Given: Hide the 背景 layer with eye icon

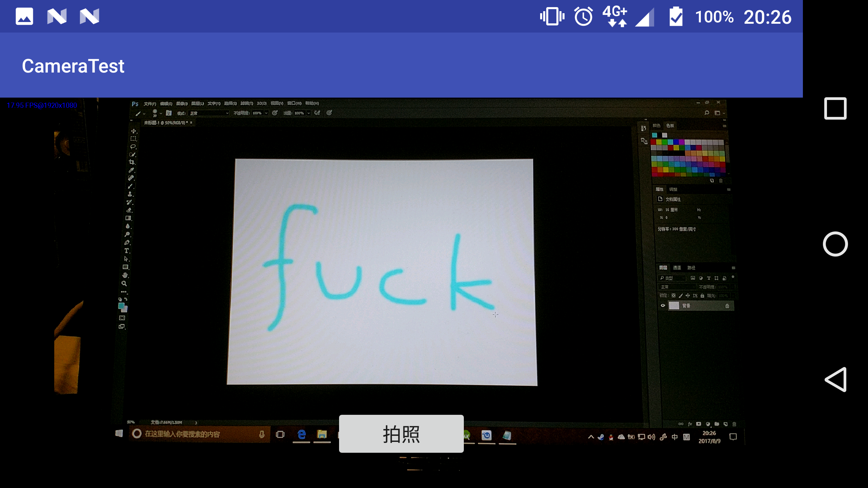Looking at the screenshot, I should 663,306.
